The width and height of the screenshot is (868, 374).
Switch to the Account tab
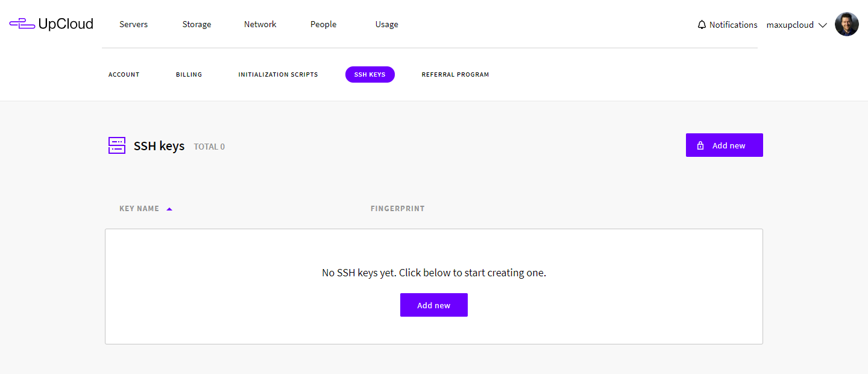[124, 75]
